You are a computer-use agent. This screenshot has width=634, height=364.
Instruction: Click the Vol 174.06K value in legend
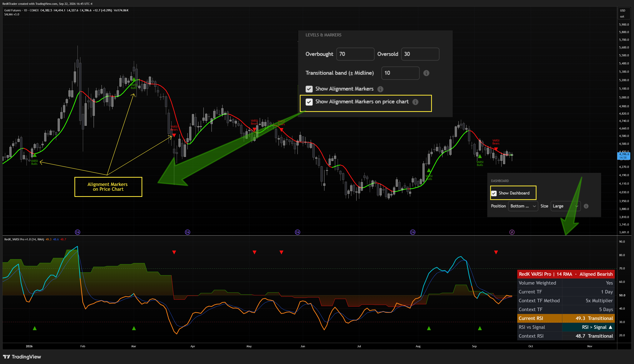tap(121, 10)
